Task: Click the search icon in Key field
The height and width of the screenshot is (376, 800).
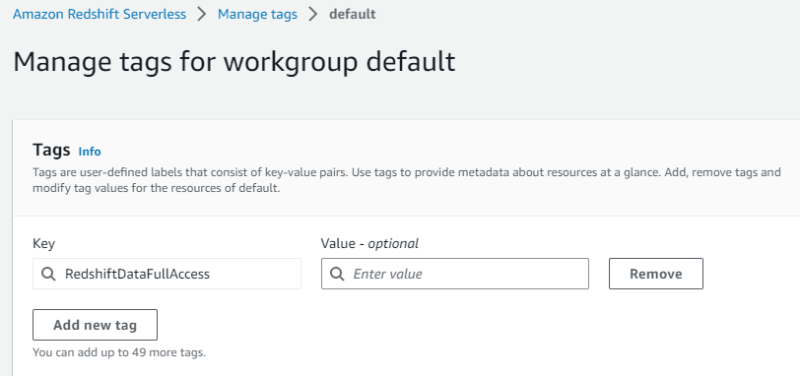Action: 48,274
